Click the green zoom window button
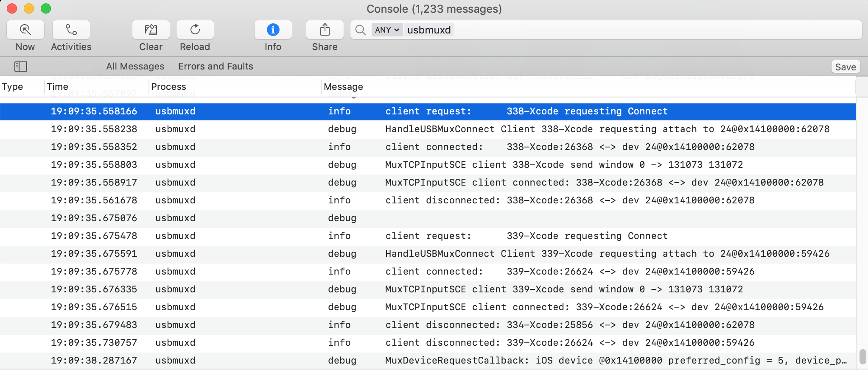868x375 pixels. (46, 8)
